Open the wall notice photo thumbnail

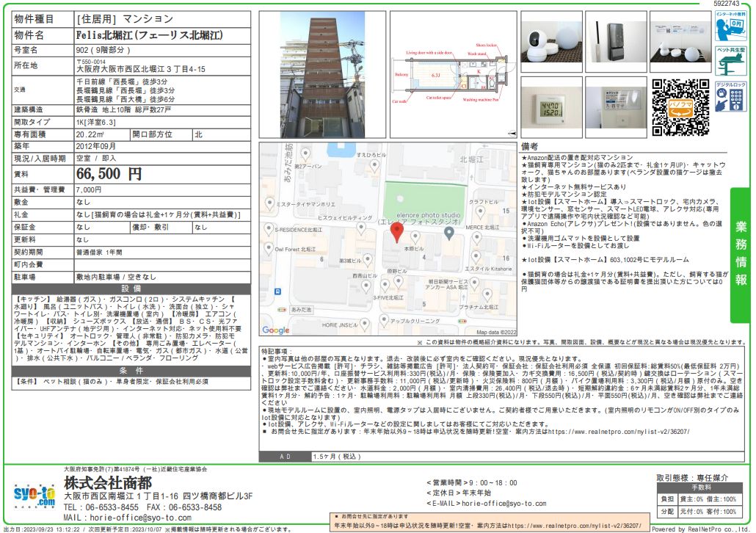point(616,108)
